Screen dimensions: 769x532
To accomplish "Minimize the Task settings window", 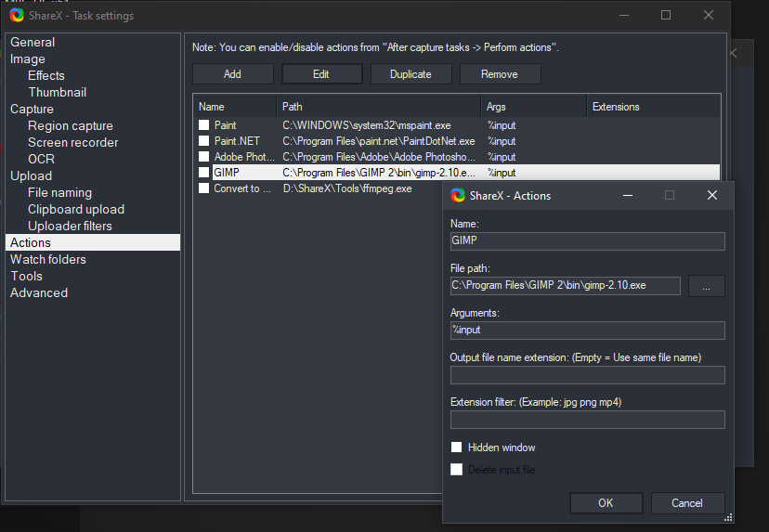I will coord(624,15).
